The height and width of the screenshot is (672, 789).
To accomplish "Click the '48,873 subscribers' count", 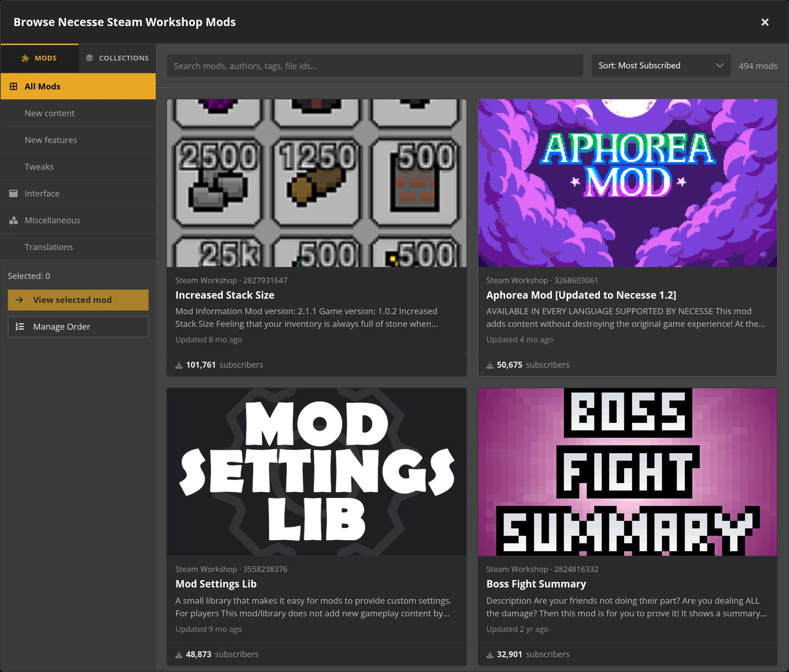I will 222,654.
